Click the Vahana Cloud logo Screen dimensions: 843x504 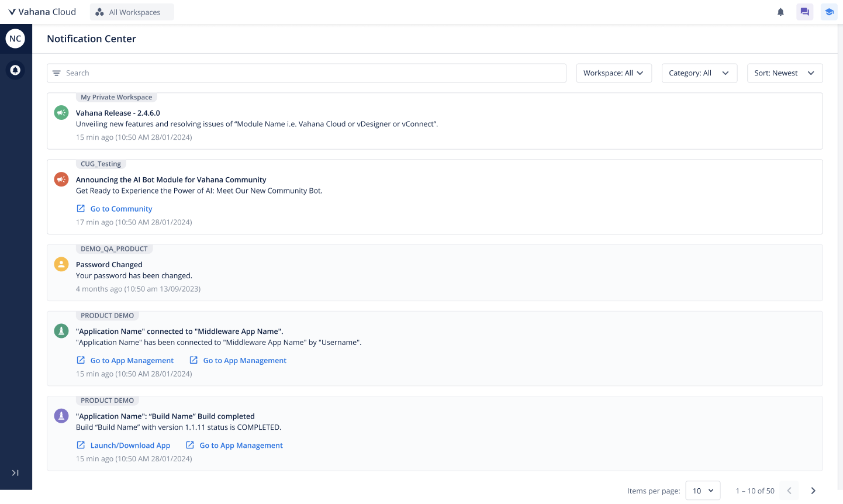tap(42, 12)
